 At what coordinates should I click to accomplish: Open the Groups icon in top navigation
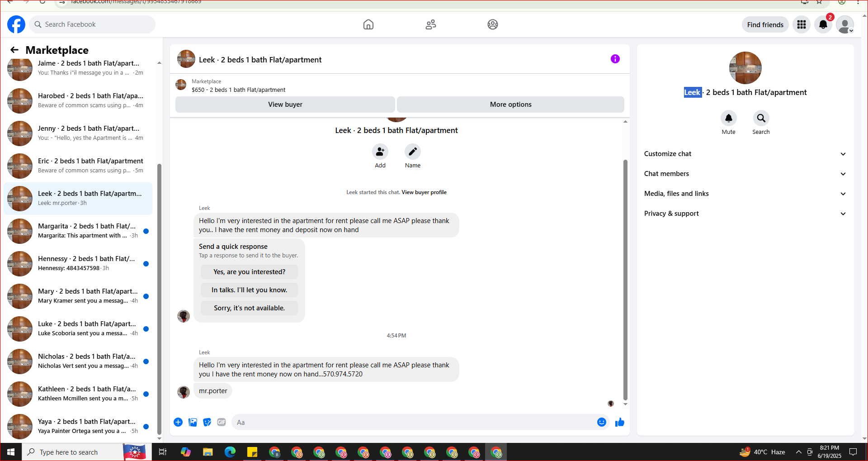(493, 24)
